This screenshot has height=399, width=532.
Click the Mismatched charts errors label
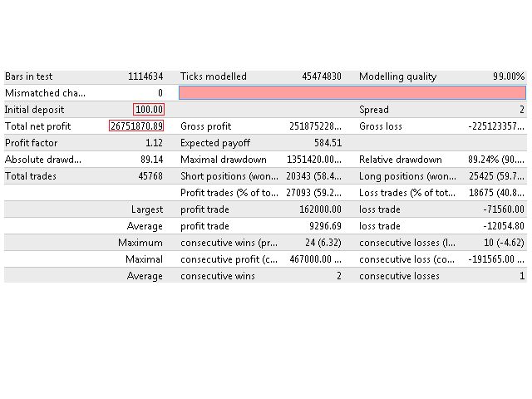pyautogui.click(x=45, y=93)
